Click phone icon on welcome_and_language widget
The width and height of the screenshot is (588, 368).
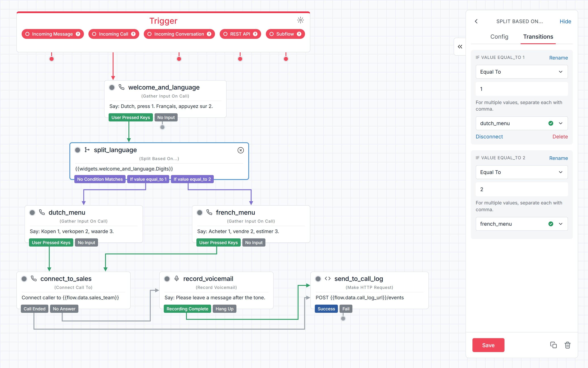coord(121,87)
